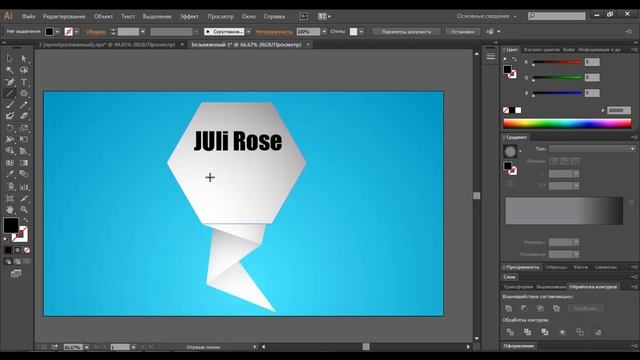640x360 pixels.
Task: Click the Change Screen Mode icon
Action: 16,273
